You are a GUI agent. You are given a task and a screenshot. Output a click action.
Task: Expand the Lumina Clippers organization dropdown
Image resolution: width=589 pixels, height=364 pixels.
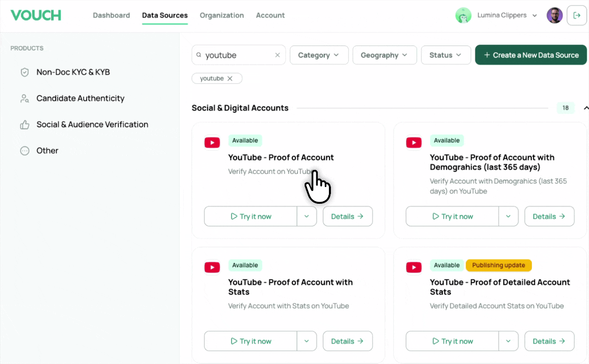point(534,15)
